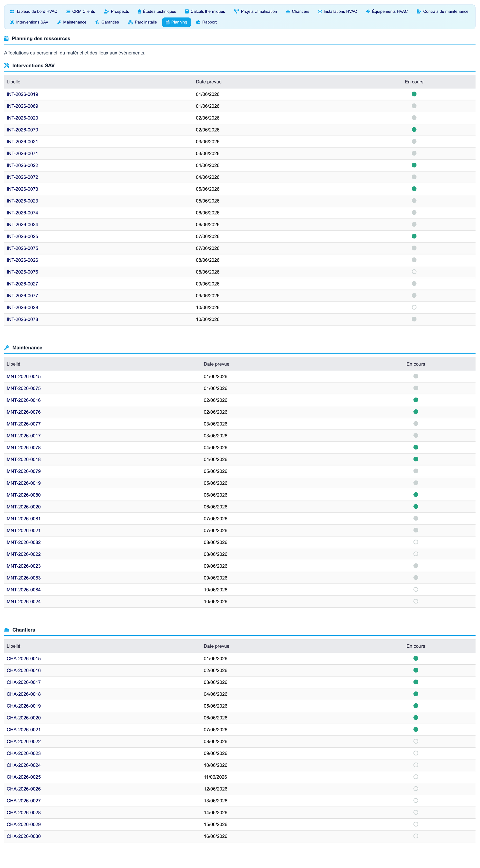Open maintenance MNT-2026-0023 link

coord(24,566)
